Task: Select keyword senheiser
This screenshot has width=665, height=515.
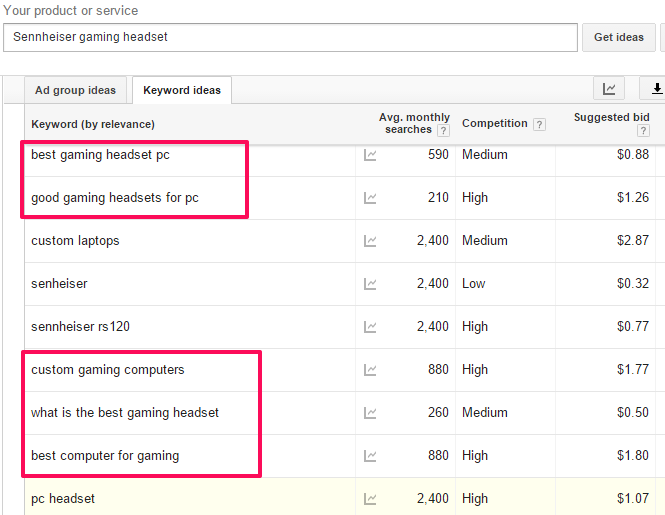Action: [59, 284]
